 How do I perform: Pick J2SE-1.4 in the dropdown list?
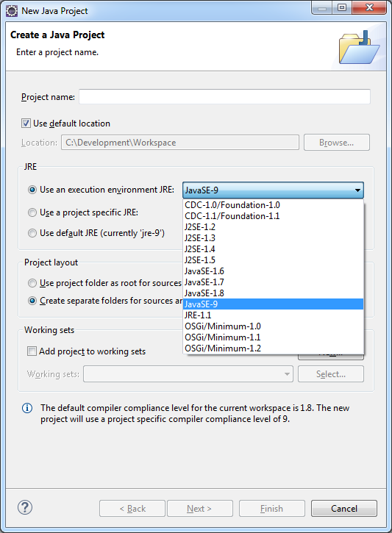(273, 249)
